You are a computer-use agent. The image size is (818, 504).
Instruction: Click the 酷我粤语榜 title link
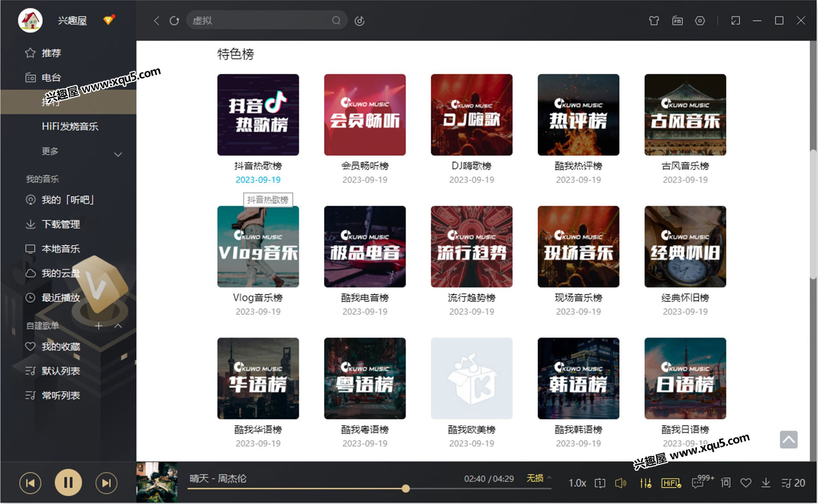[365, 430]
